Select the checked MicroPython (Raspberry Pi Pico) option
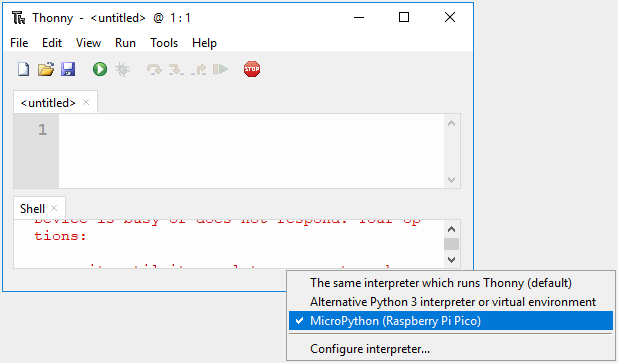 pos(450,321)
